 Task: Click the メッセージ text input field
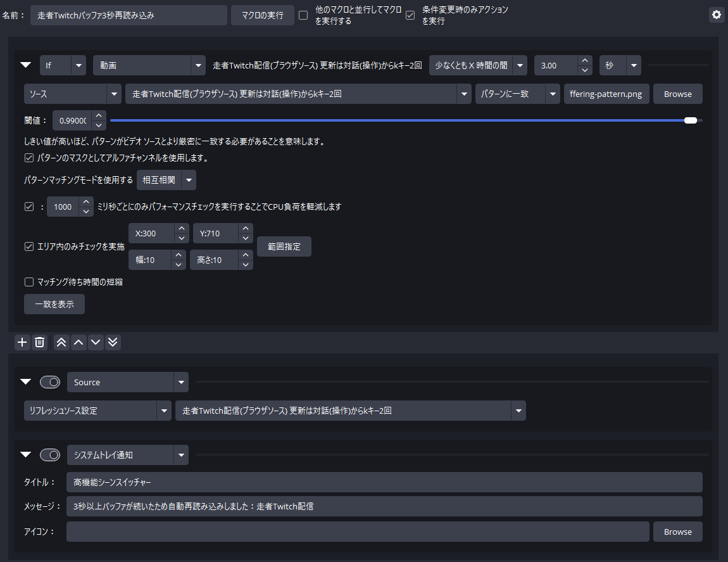click(384, 506)
